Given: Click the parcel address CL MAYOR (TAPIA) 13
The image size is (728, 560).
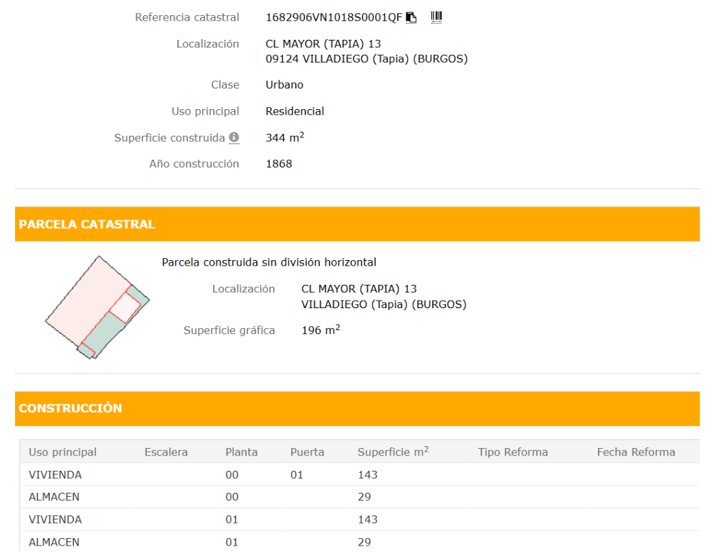Looking at the screenshot, I should (x=359, y=289).
